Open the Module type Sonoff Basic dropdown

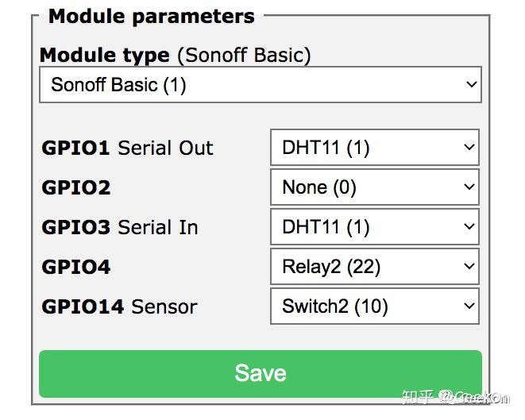click(261, 84)
